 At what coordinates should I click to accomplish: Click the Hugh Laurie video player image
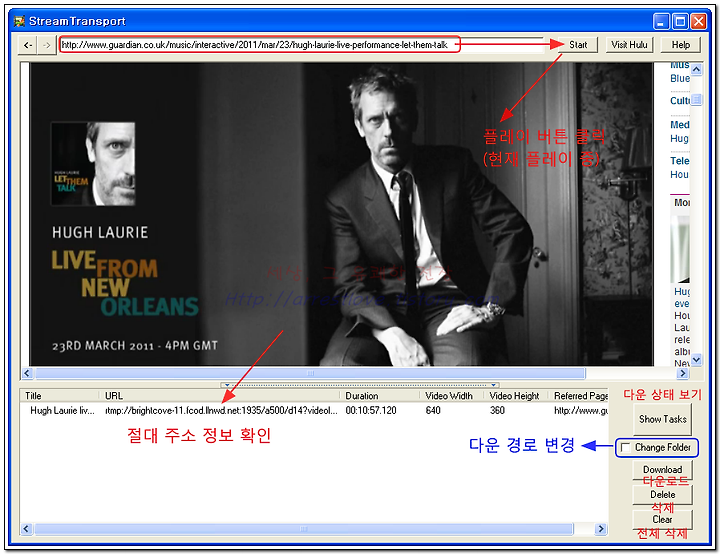click(x=341, y=215)
